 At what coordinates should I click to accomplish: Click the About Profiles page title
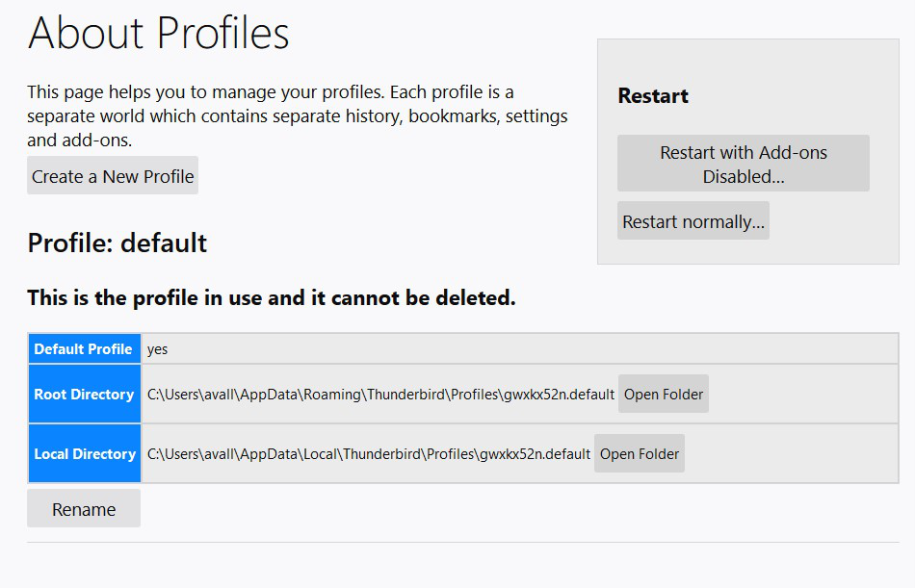tap(158, 33)
